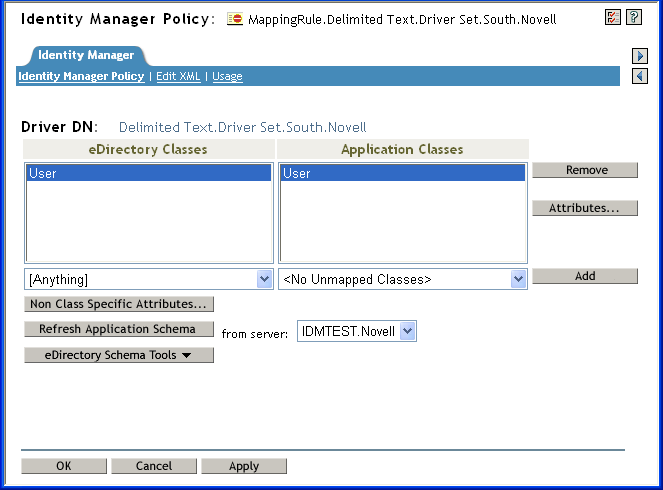This screenshot has height=490, width=663.
Task: Click the right arrow tab scroll icon
Action: tap(640, 56)
